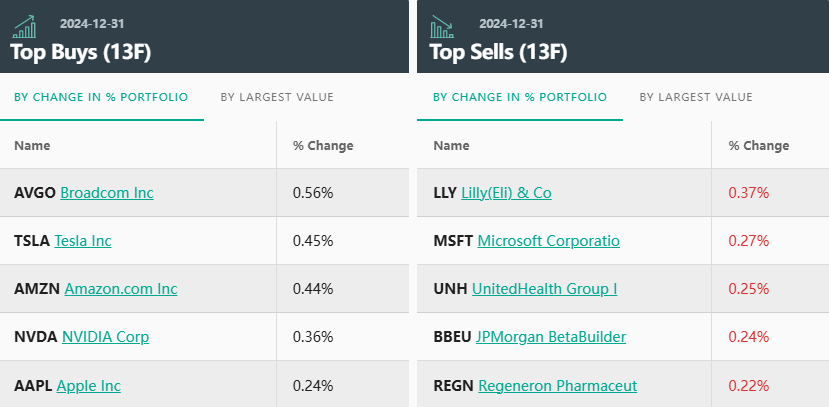Select Top Sells 'By Change in % Portfolio' tab
The width and height of the screenshot is (829, 407).
(x=520, y=97)
